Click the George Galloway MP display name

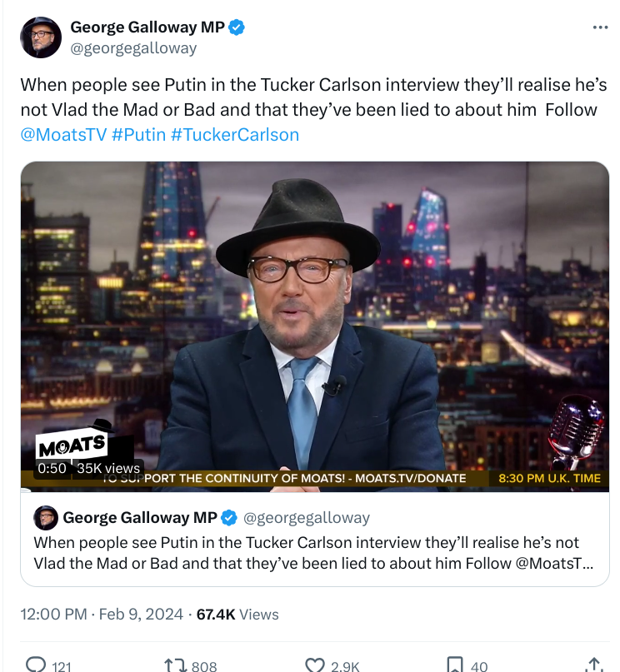point(147,27)
